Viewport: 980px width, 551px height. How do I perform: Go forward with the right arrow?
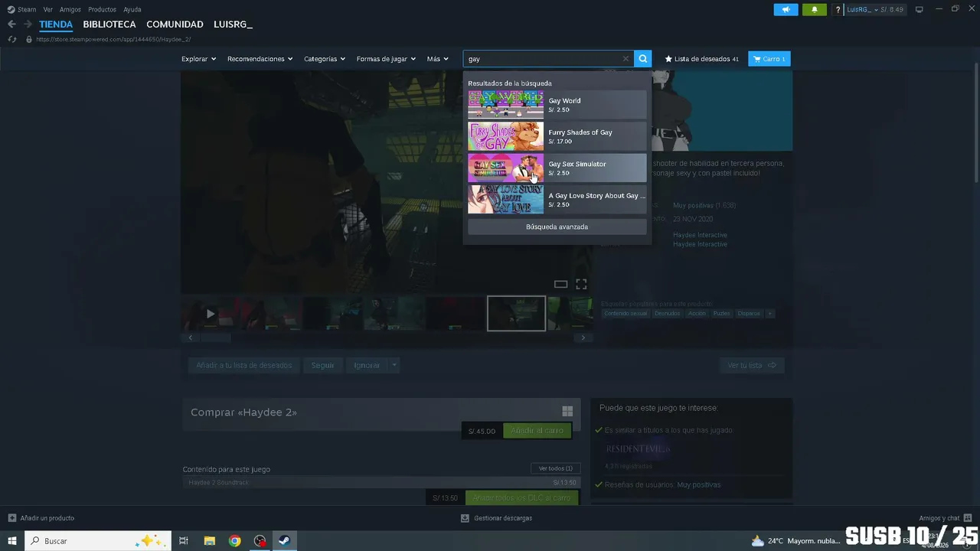28,24
